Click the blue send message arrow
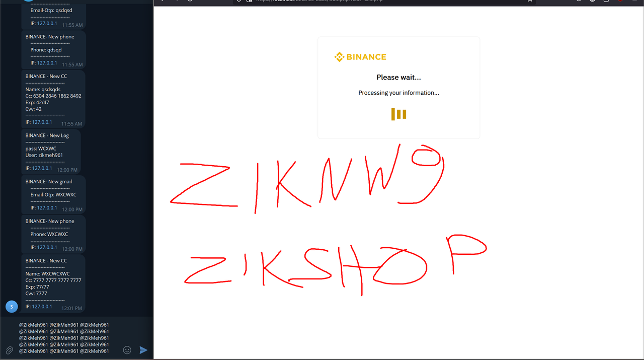 pos(143,350)
